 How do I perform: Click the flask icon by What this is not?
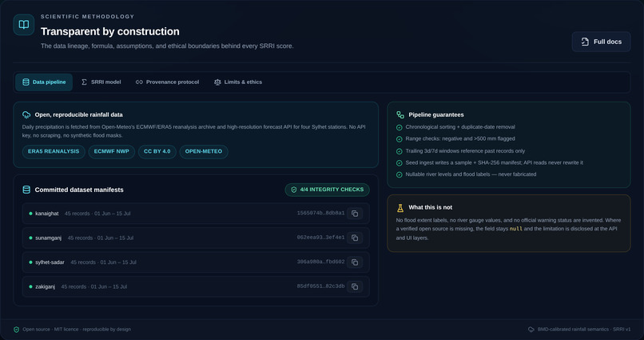click(400, 208)
